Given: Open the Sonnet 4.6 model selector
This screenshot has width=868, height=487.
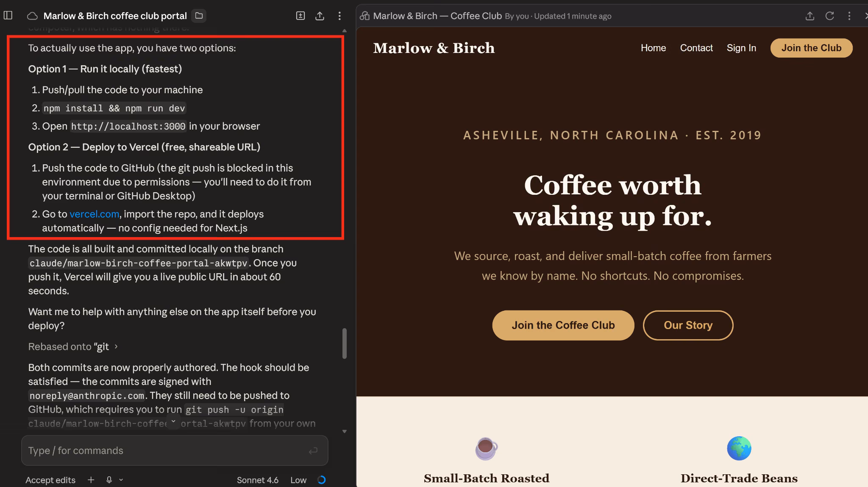Looking at the screenshot, I should [258, 480].
